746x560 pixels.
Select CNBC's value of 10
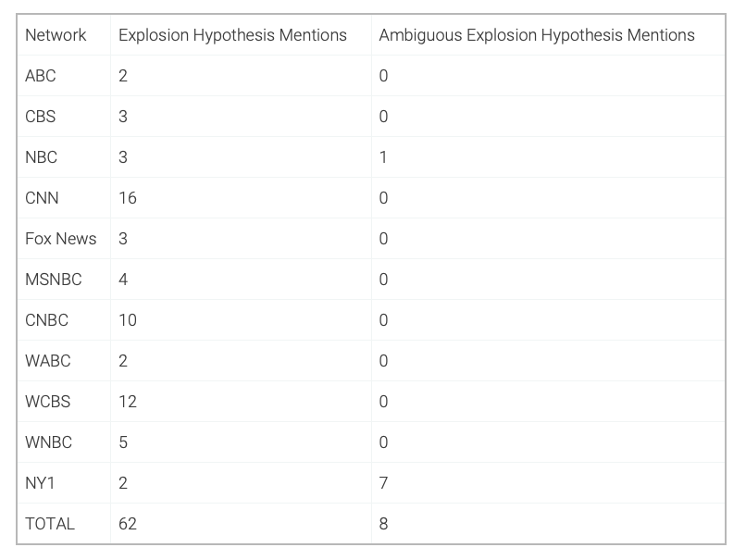[128, 320]
